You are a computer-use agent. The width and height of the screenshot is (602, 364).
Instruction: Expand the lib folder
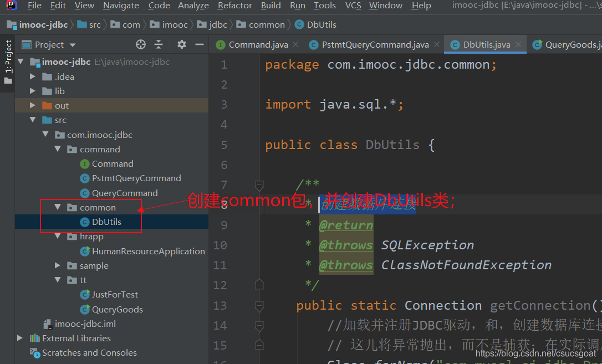point(33,91)
